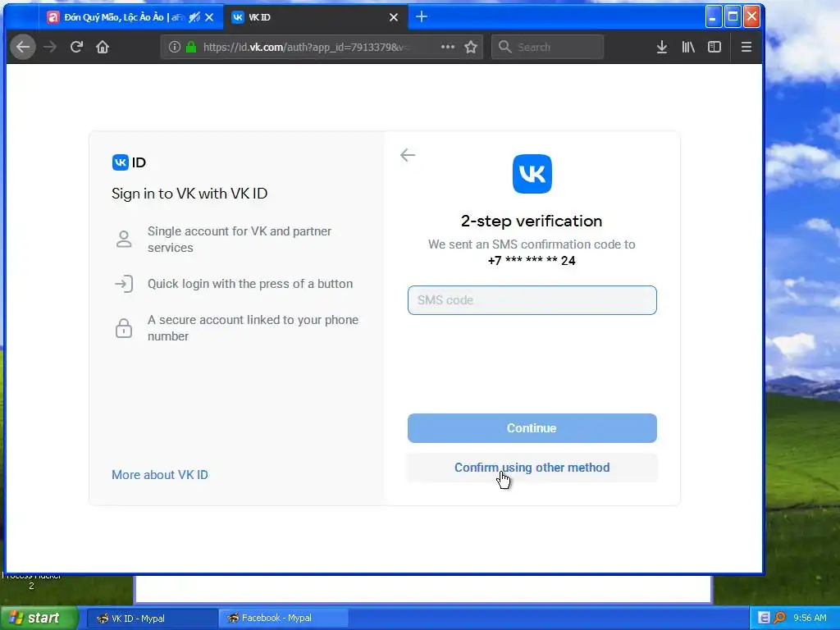
Task: Click the login arrow icon beside Quick login
Action: 124,283
